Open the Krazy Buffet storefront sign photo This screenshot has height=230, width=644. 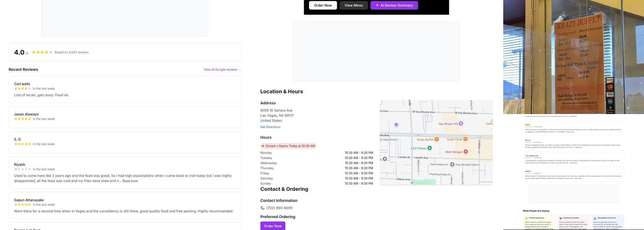tap(573, 57)
